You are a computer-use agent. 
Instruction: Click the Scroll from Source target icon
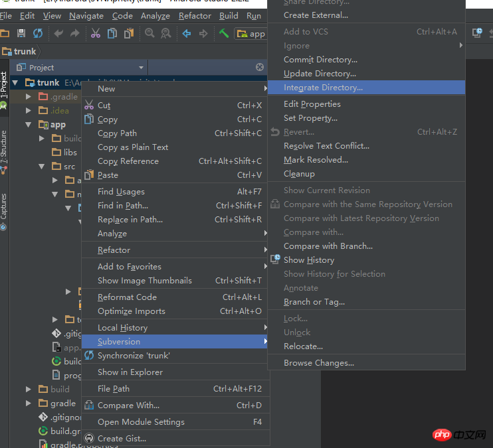260,67
